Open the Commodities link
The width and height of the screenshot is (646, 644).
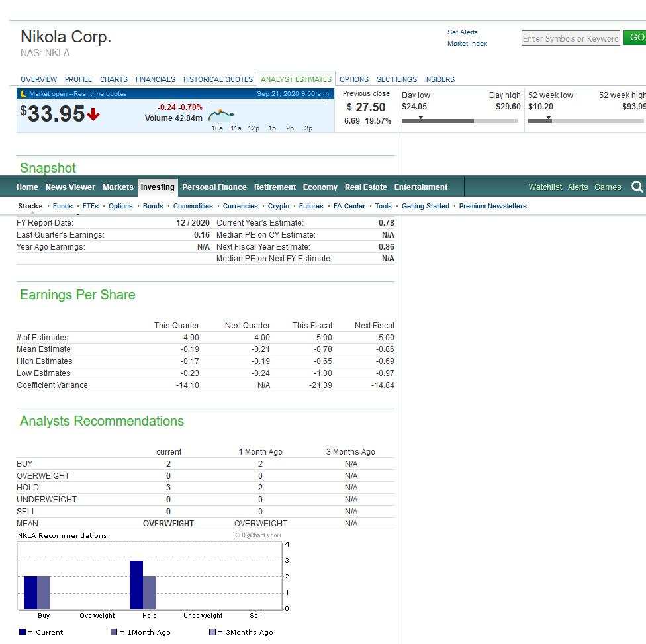coord(193,206)
